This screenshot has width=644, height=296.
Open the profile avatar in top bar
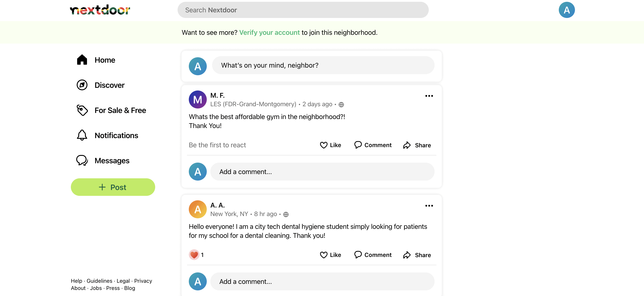point(566,10)
